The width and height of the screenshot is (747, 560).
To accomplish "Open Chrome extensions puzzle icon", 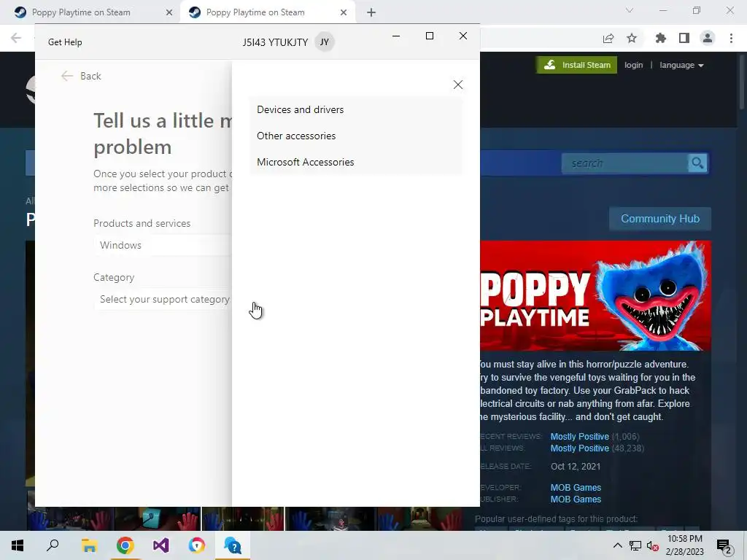I will pyautogui.click(x=661, y=38).
